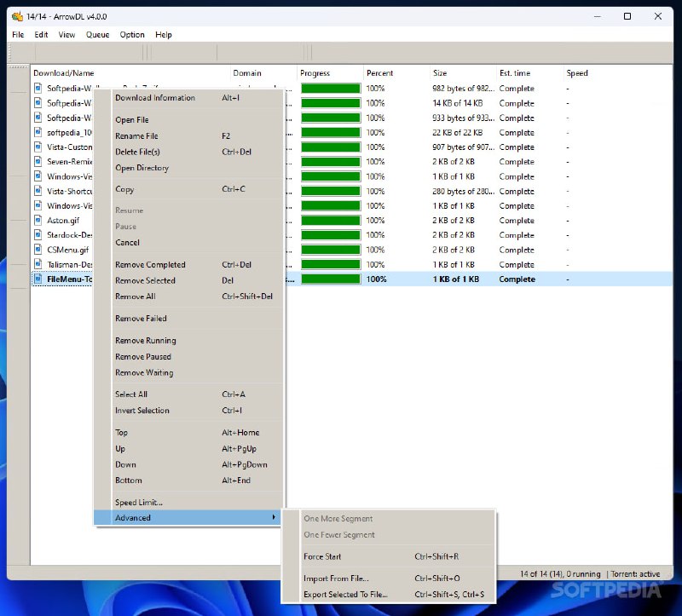
Task: Choose Download Information from context menu
Action: click(x=155, y=98)
